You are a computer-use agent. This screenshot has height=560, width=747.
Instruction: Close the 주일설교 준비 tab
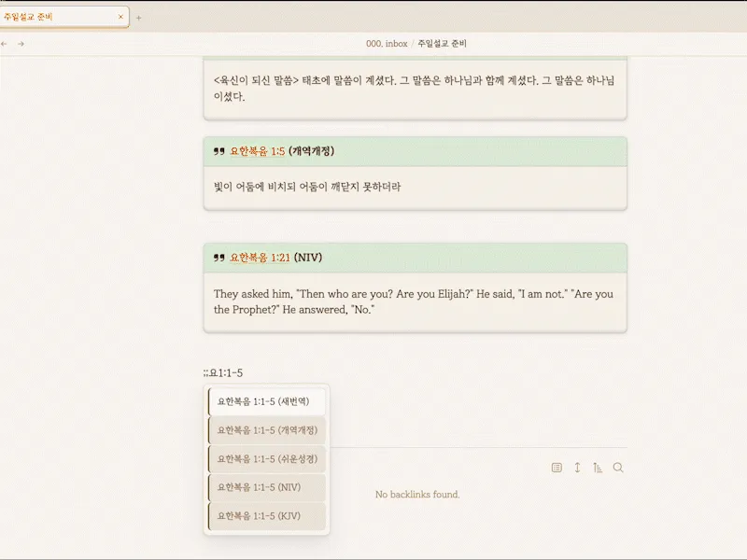click(120, 17)
